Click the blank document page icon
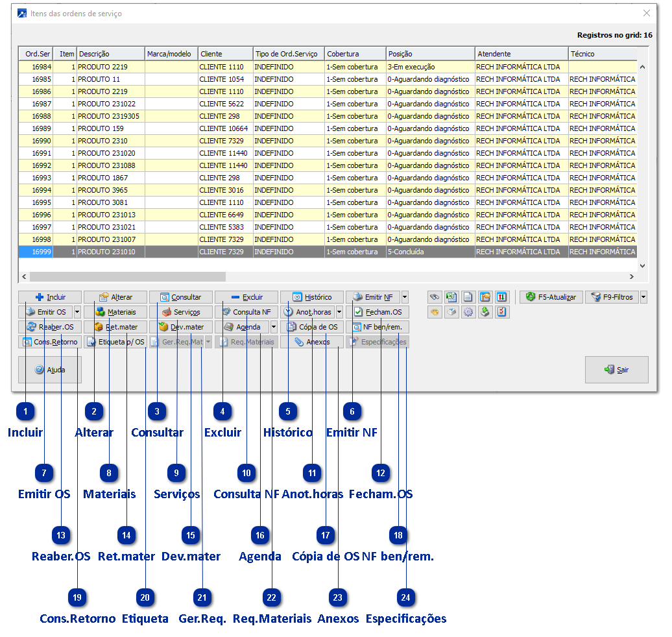This screenshot has height=637, width=672. point(468,297)
